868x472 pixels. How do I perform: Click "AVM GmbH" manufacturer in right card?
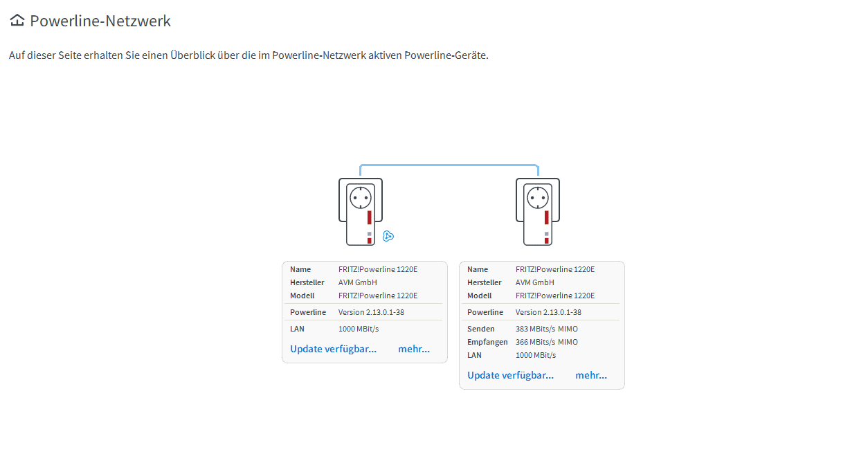coord(535,282)
